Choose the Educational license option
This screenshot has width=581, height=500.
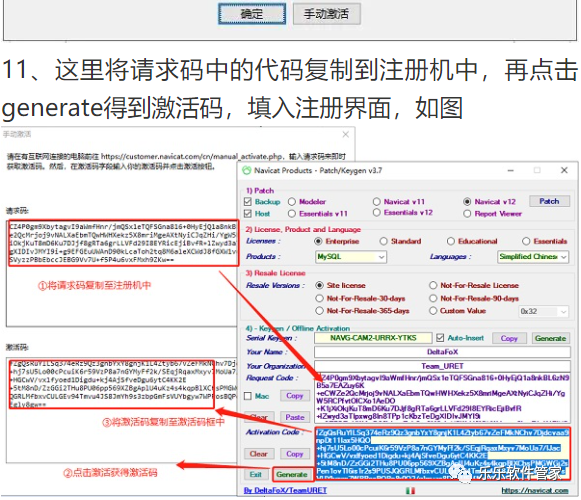(451, 241)
